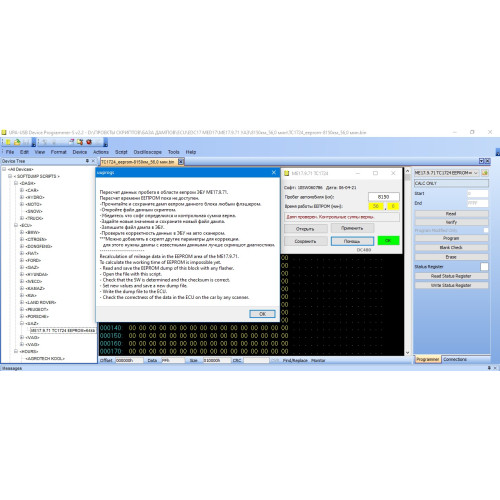Click the mileage input field showing 8150
The height and width of the screenshot is (500, 500).
[x=383, y=197]
